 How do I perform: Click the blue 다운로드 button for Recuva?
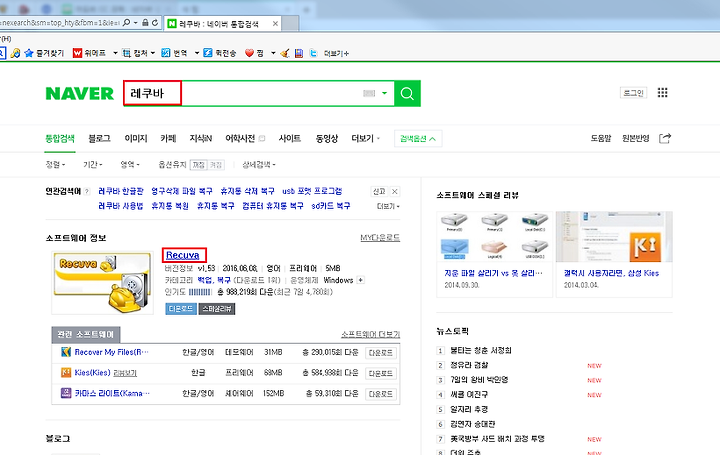click(181, 309)
